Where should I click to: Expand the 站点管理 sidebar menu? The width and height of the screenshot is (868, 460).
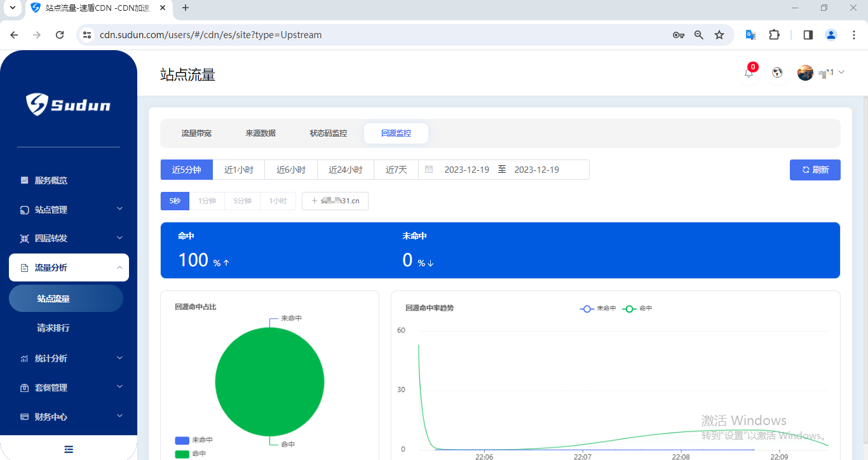point(69,210)
